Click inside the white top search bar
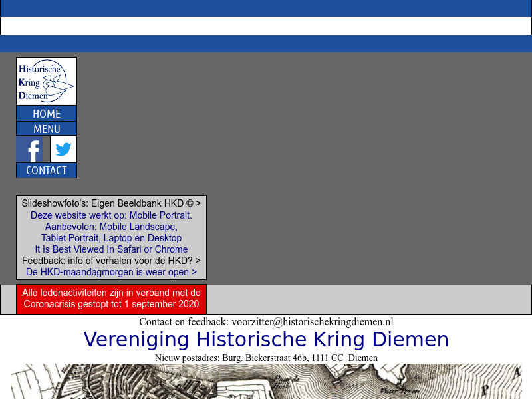Screen dimensions: 532x399 coord(266,25)
